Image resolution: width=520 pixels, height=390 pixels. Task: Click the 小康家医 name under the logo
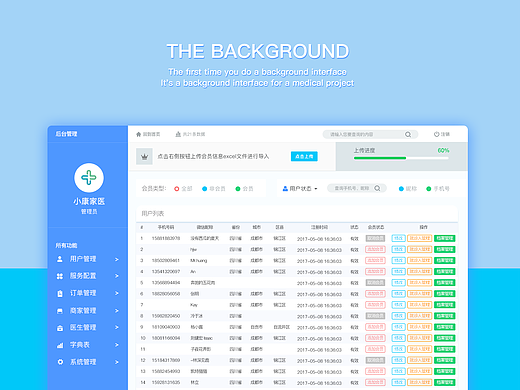click(x=89, y=201)
